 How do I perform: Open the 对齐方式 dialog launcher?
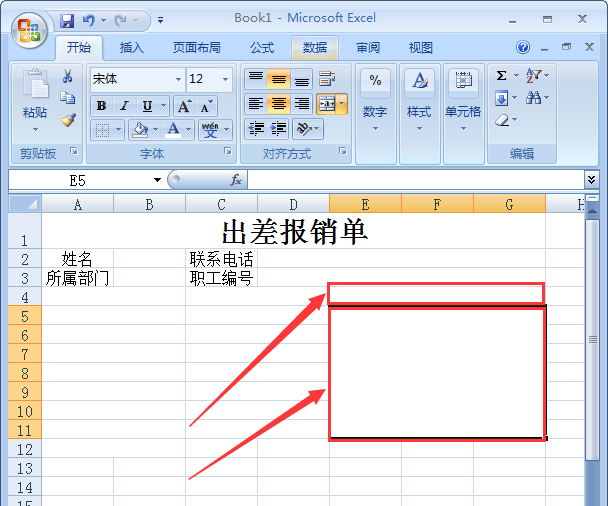343,151
